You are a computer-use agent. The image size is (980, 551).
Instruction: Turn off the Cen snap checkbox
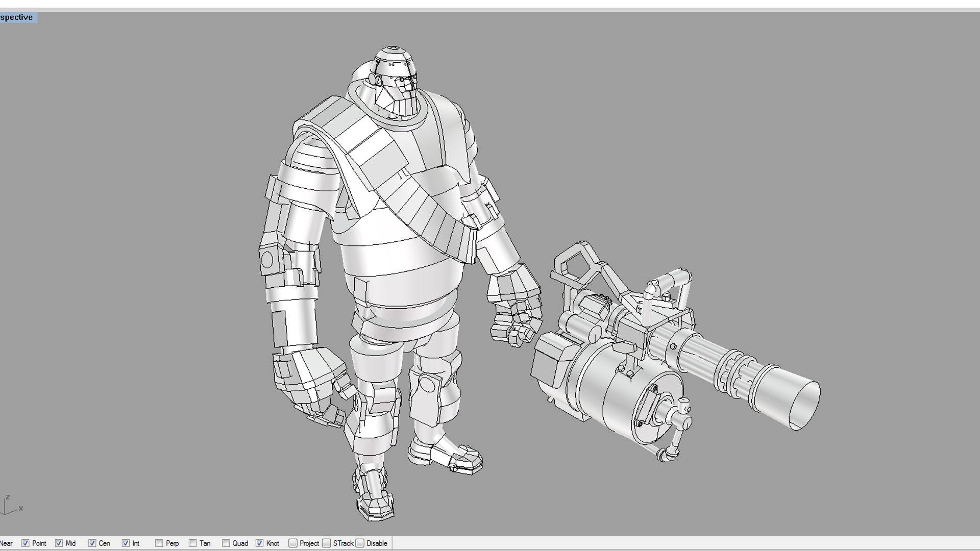pos(92,543)
